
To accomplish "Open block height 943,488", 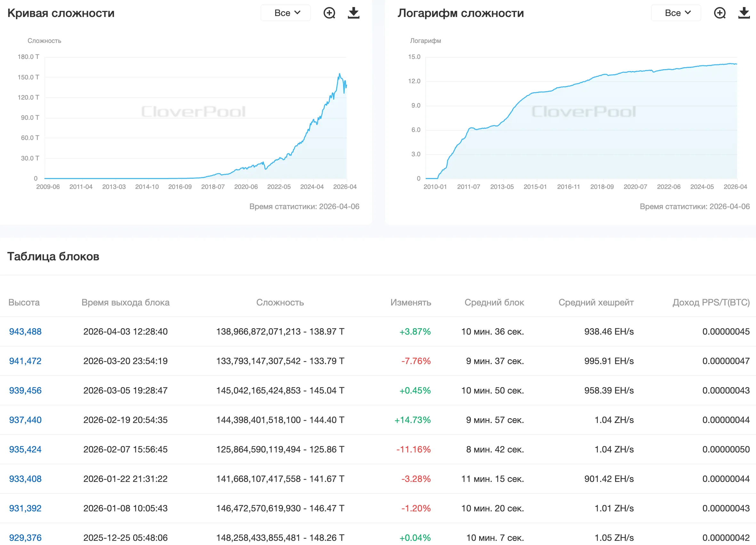I will pos(25,331).
